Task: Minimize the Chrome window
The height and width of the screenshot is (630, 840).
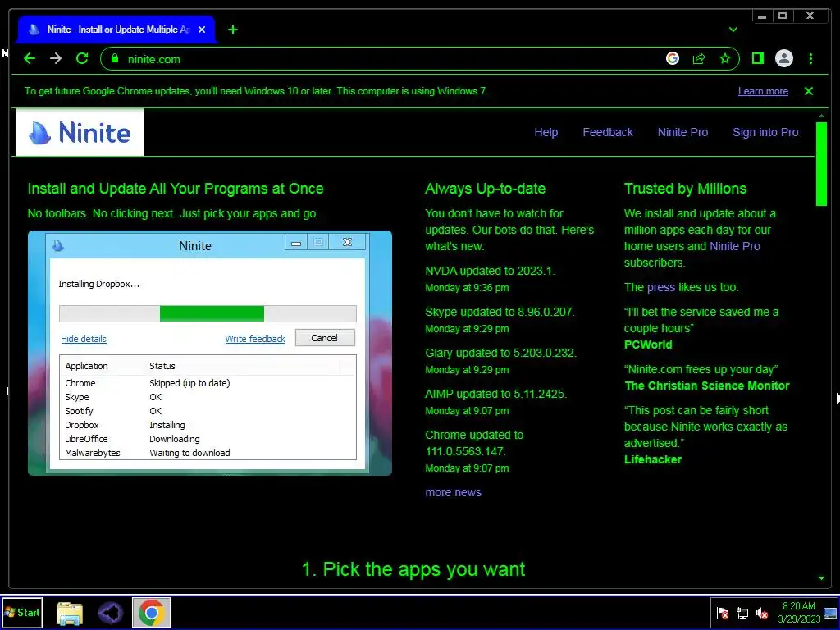Action: click(762, 16)
